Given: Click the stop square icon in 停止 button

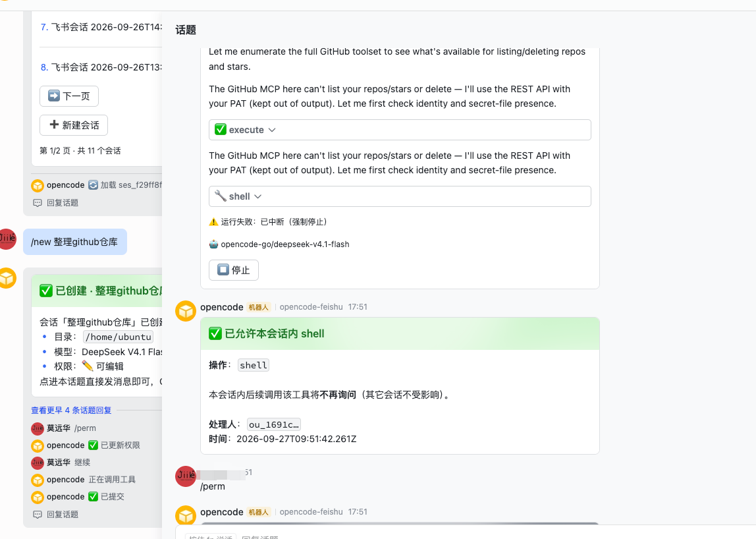Looking at the screenshot, I should (223, 269).
